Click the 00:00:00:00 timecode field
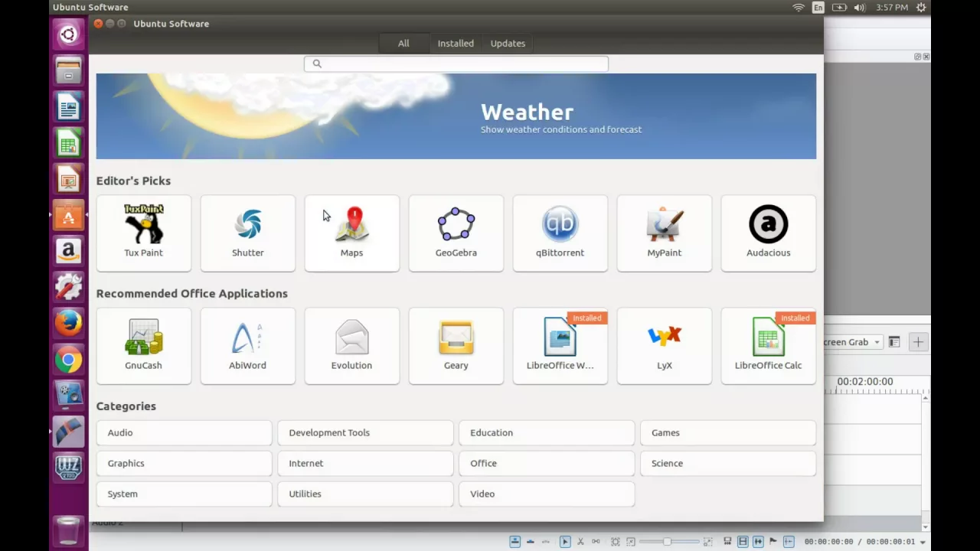 pos(828,542)
